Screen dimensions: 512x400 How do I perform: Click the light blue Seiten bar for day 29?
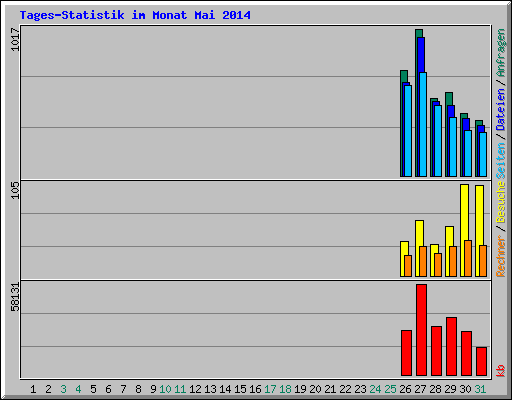(x=453, y=147)
